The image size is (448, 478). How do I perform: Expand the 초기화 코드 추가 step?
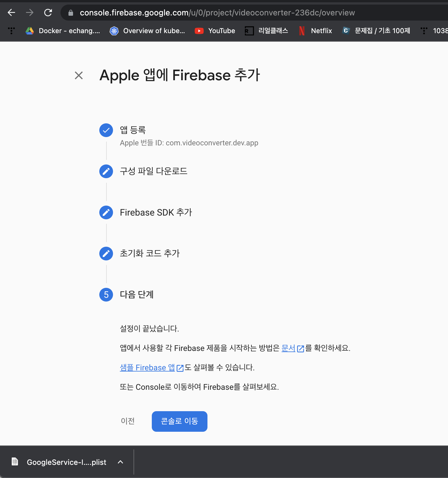click(x=150, y=253)
